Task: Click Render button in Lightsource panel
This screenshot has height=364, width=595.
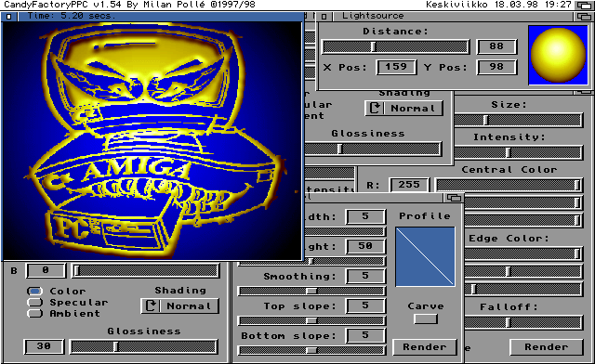Action: coord(546,347)
